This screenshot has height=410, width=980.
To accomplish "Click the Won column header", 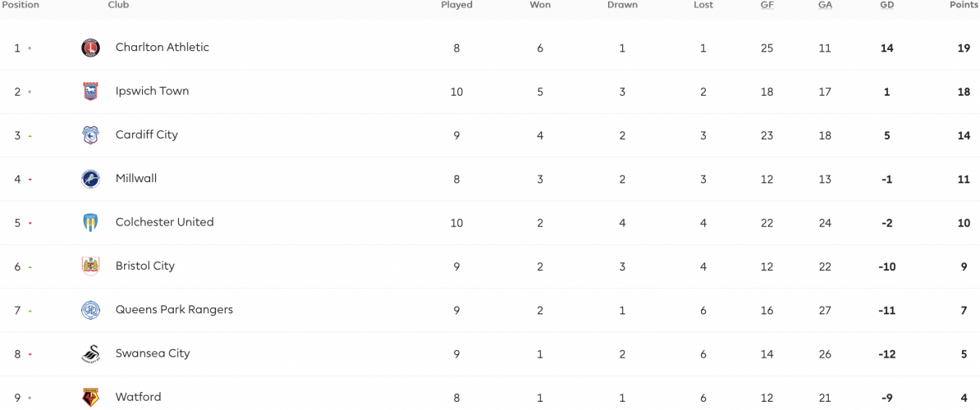I will (x=540, y=5).
